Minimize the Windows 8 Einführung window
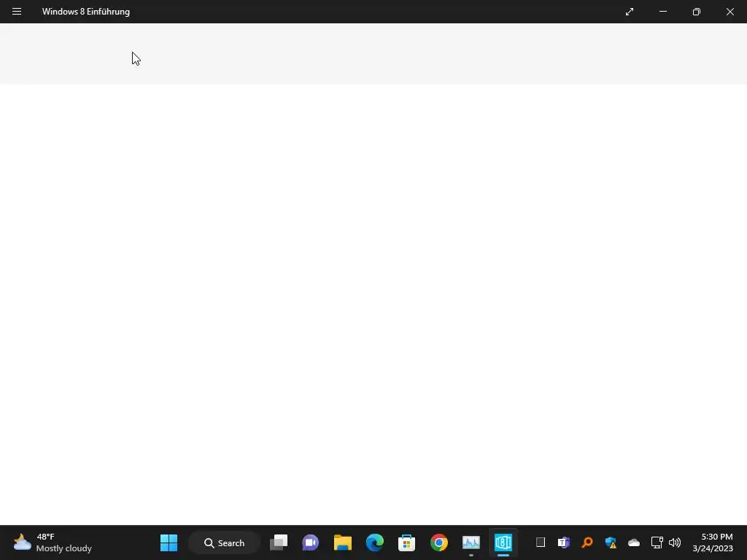747x560 pixels. pos(662,12)
